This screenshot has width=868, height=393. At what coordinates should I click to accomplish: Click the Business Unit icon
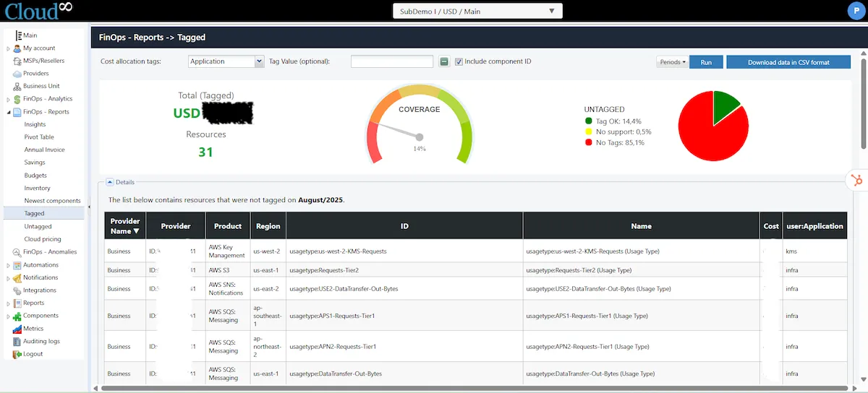(x=17, y=86)
